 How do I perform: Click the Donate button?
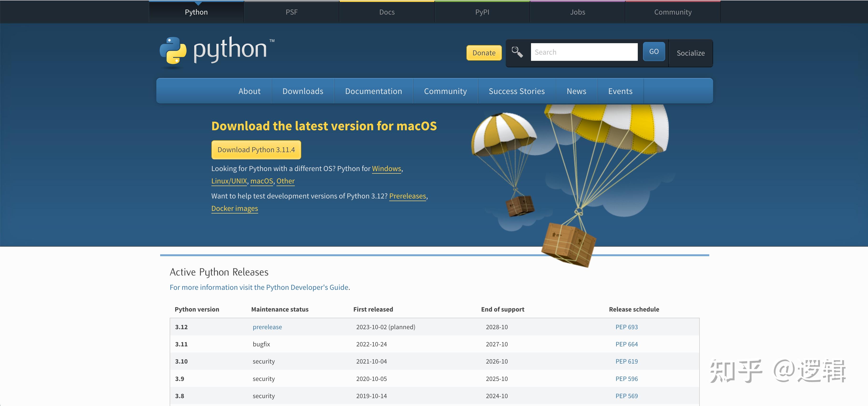pyautogui.click(x=484, y=53)
